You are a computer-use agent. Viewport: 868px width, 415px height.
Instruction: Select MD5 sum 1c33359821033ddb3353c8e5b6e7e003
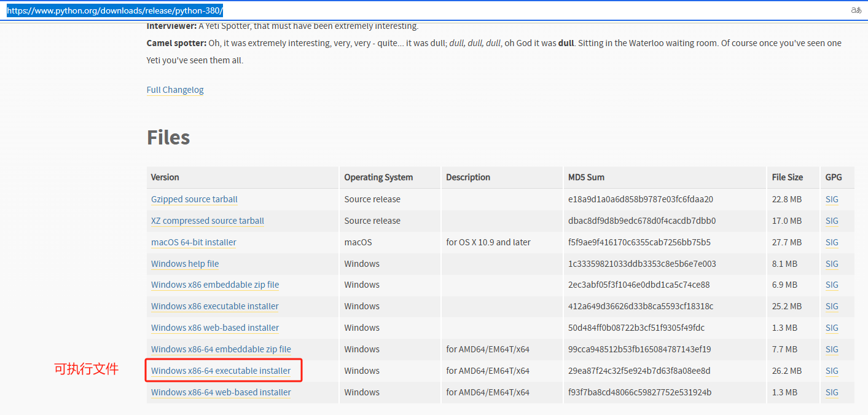[642, 264]
